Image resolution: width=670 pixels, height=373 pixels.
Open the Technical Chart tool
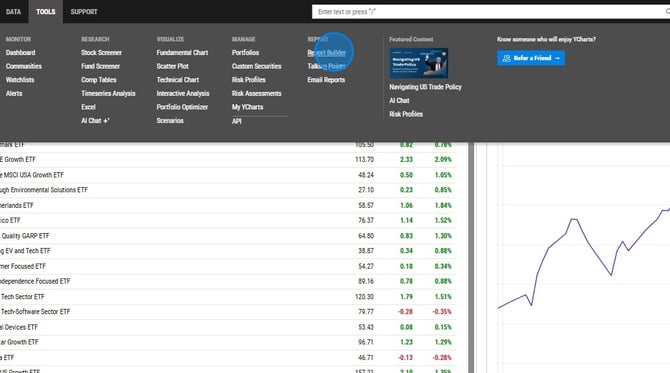(x=177, y=80)
